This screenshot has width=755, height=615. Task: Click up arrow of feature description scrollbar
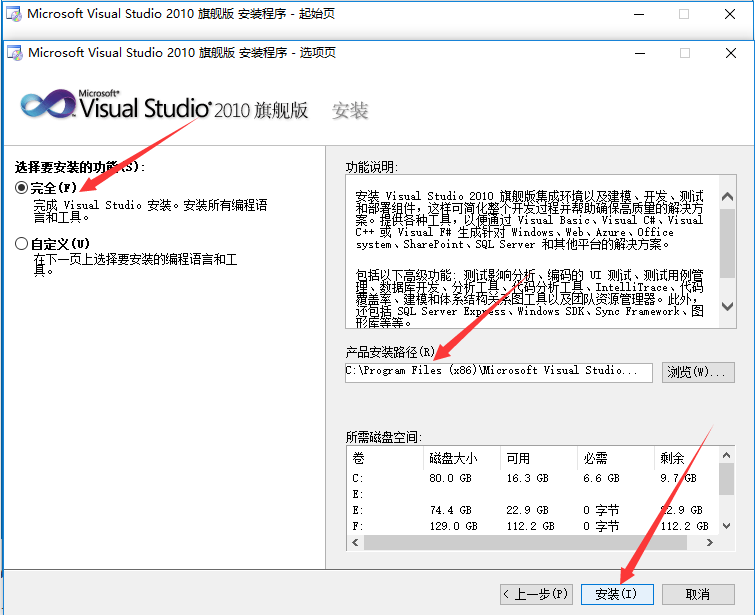[728, 196]
